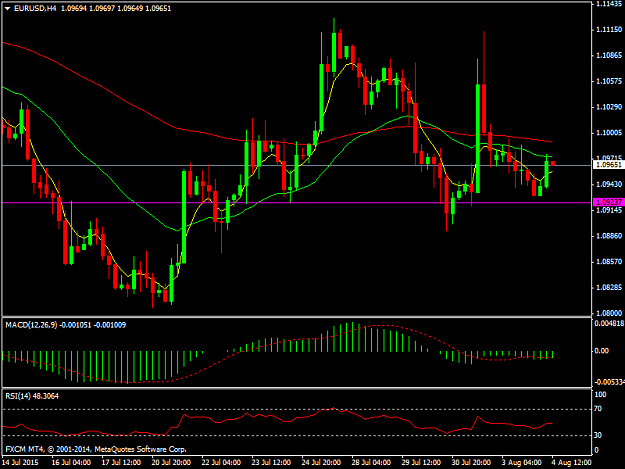This screenshot has height=469, width=625.
Task: Select the 1.10290 price axis label
Action: click(x=609, y=107)
